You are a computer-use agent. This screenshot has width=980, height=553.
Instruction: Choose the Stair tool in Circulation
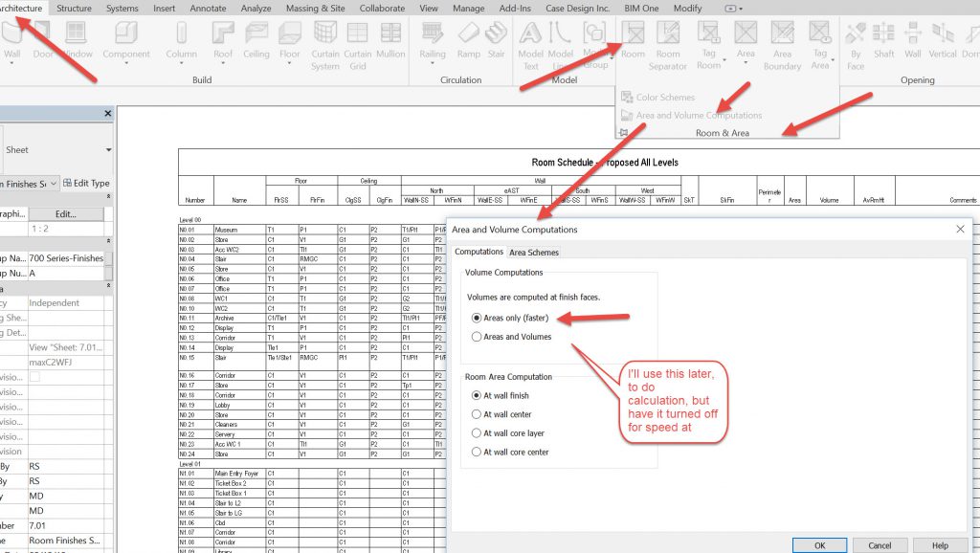point(497,41)
